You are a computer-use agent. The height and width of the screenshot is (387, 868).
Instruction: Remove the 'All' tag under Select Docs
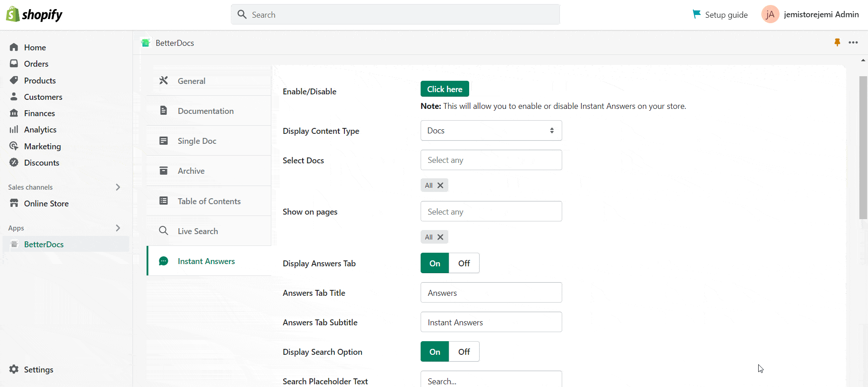(440, 185)
